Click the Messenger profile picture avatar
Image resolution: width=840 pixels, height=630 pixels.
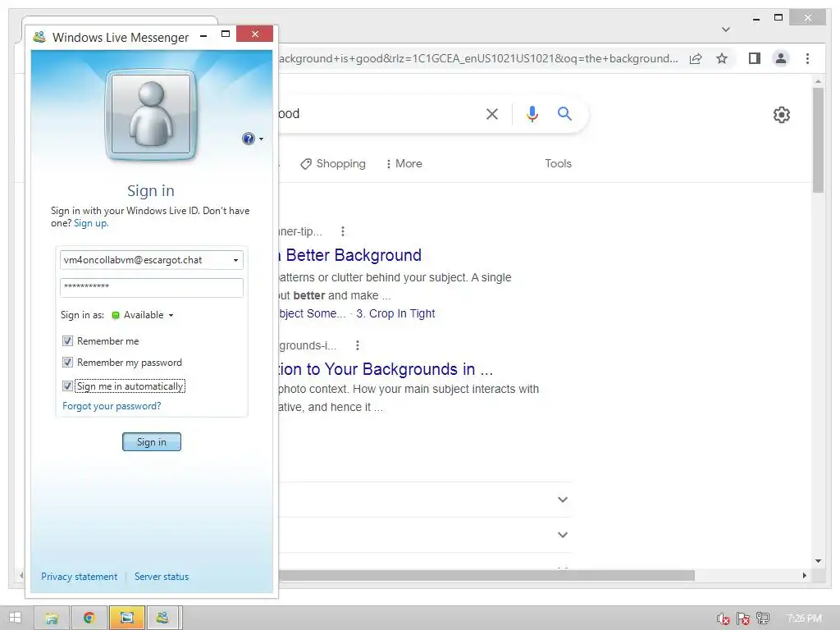click(151, 113)
